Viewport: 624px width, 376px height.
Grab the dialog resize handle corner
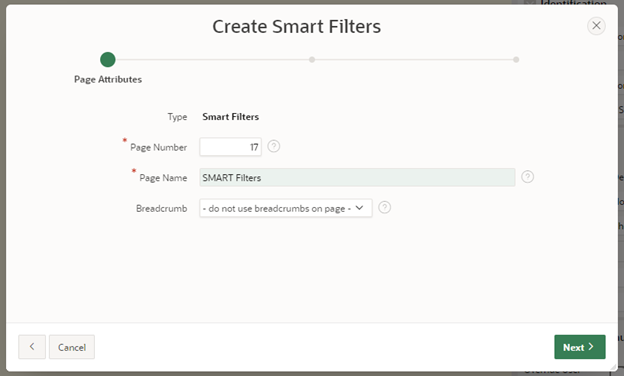[614, 368]
